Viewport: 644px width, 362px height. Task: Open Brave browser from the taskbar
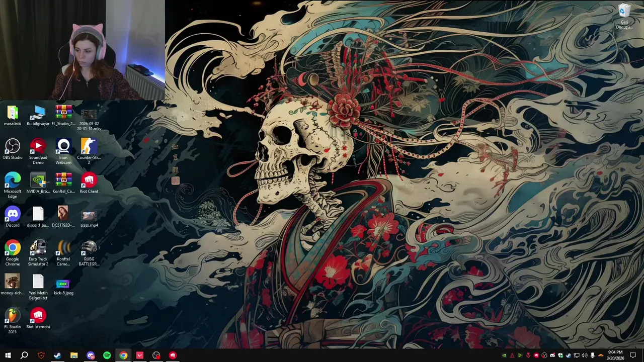coord(41,355)
